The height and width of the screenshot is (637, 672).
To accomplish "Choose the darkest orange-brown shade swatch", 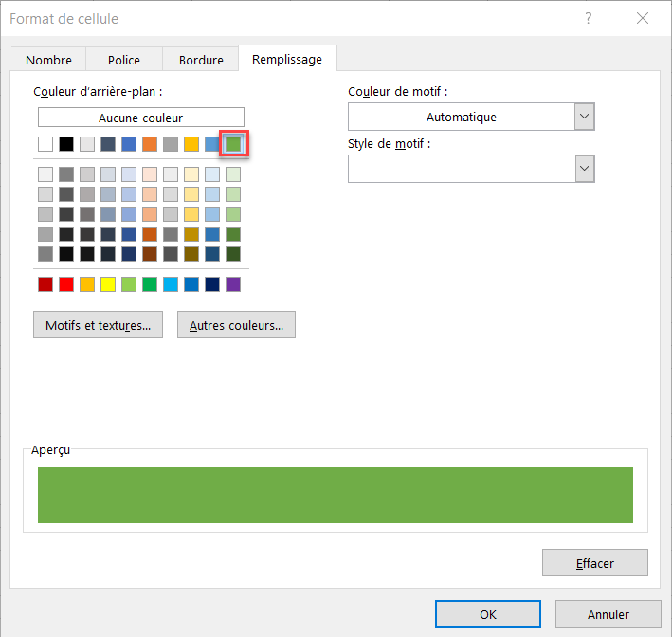I will pos(150,254).
